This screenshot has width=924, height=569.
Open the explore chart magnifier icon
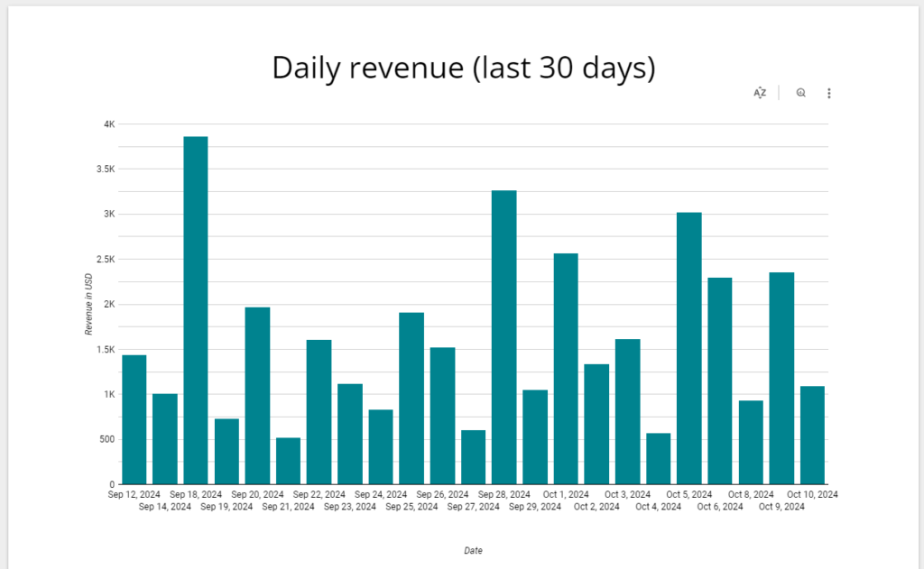pyautogui.click(x=800, y=93)
